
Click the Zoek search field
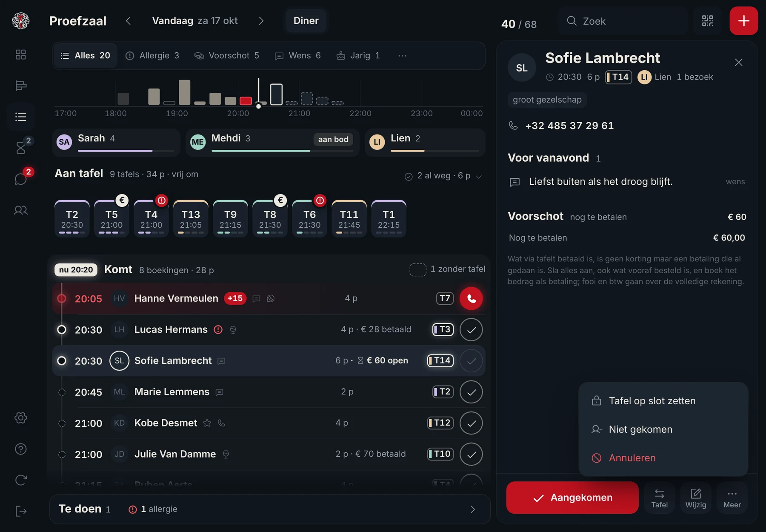pyautogui.click(x=623, y=21)
